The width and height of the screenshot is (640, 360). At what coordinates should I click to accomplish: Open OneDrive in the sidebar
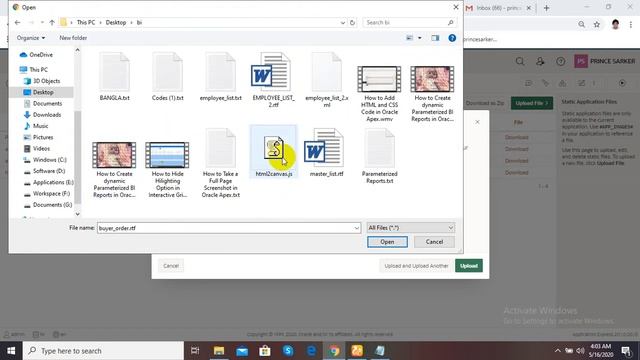(x=41, y=55)
